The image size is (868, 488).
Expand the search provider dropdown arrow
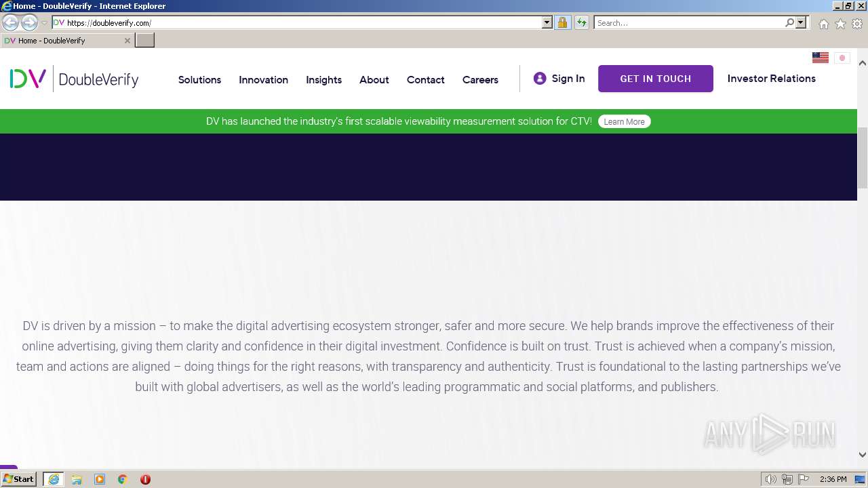tap(801, 22)
